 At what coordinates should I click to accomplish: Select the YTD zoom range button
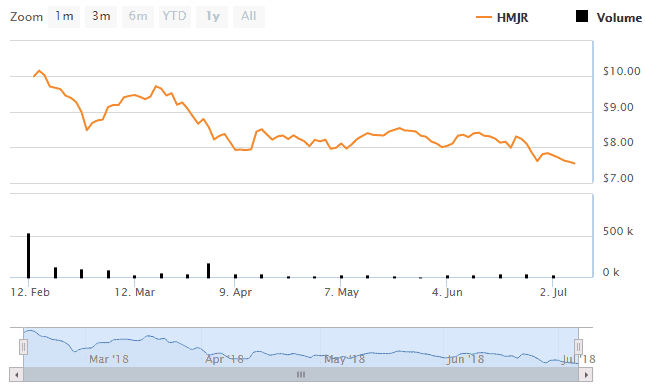175,17
